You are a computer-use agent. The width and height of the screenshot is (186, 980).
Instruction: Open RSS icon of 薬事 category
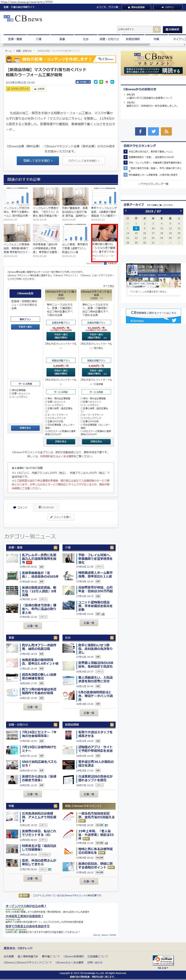pyautogui.click(x=56, y=638)
